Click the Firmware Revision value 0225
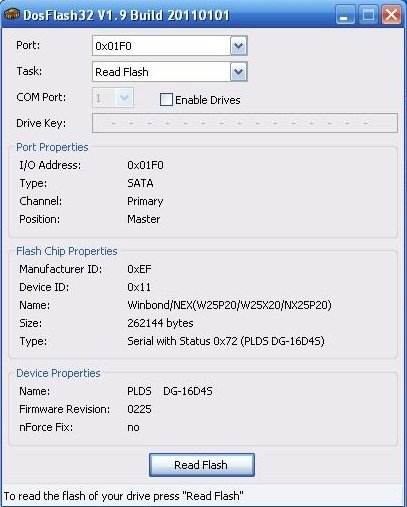407x507 pixels. (139, 409)
